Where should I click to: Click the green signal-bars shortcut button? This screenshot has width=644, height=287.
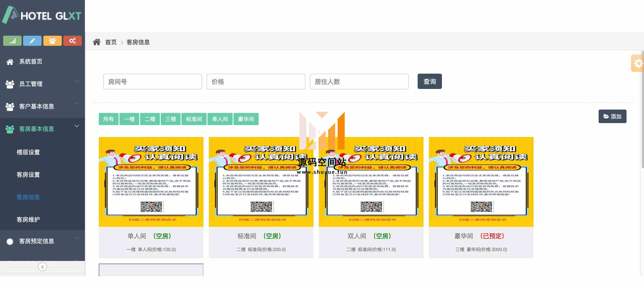12,41
